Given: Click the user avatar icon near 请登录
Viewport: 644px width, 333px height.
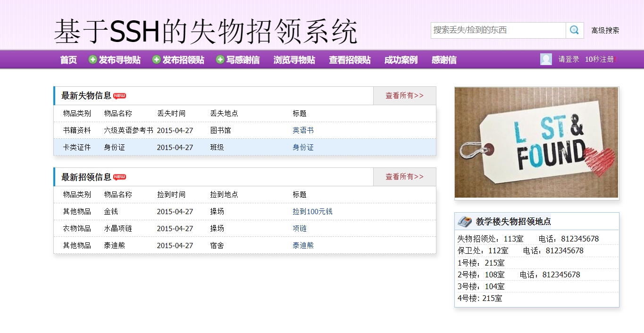Looking at the screenshot, I should (x=546, y=59).
